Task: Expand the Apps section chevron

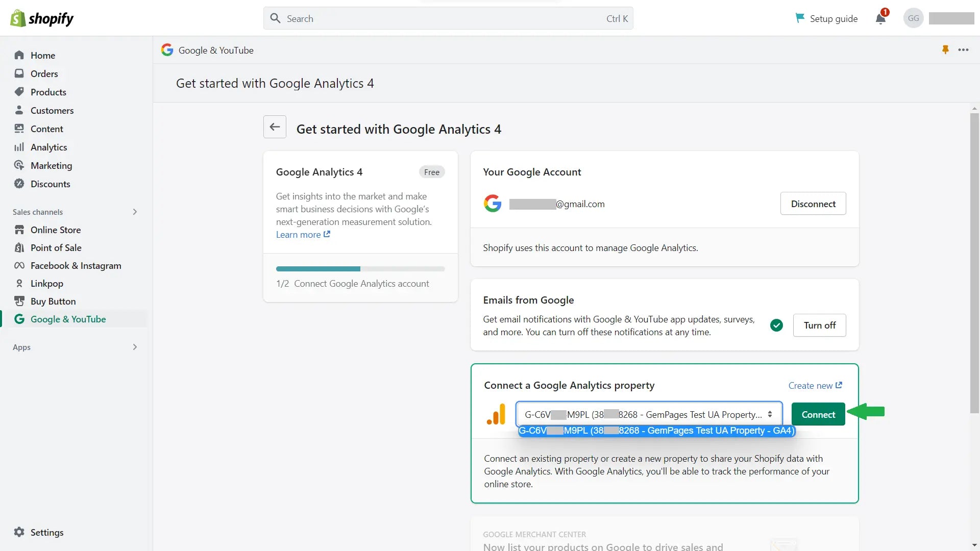Action: point(135,346)
